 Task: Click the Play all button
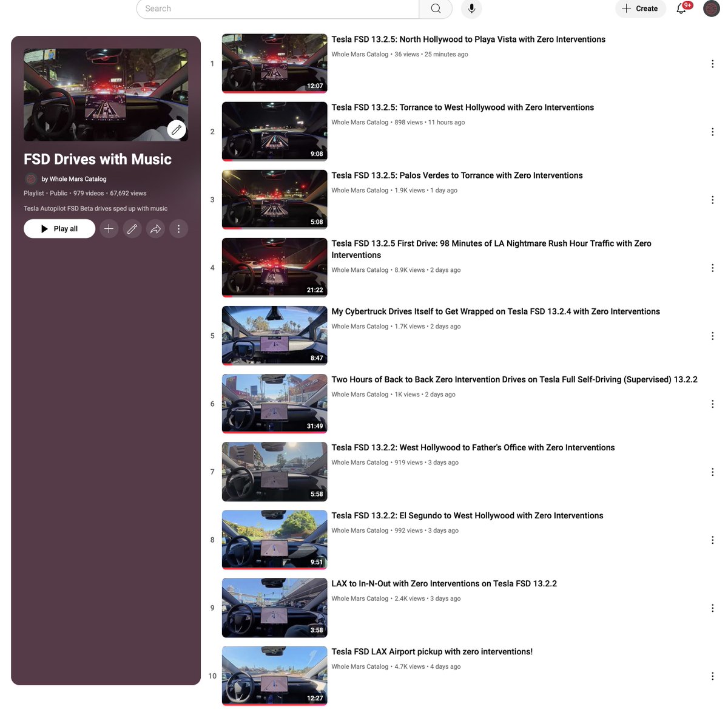59,228
